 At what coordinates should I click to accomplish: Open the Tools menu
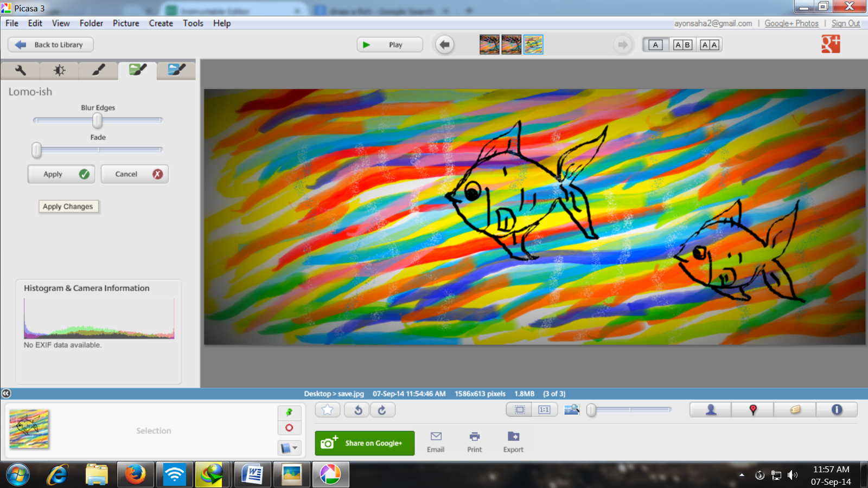click(x=193, y=23)
